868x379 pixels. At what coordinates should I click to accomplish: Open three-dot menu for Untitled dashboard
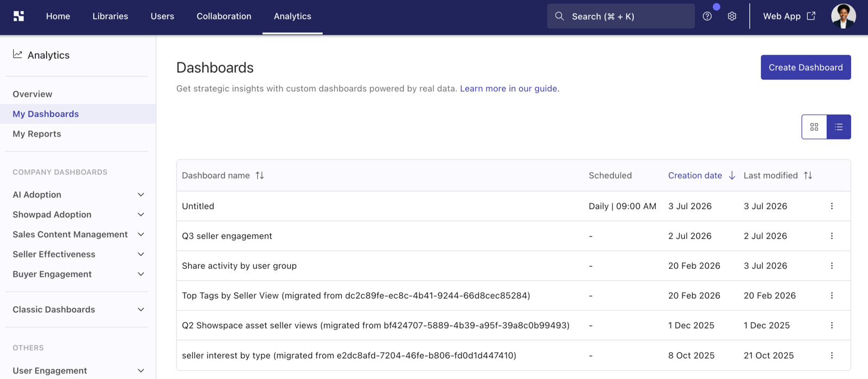pyautogui.click(x=832, y=206)
